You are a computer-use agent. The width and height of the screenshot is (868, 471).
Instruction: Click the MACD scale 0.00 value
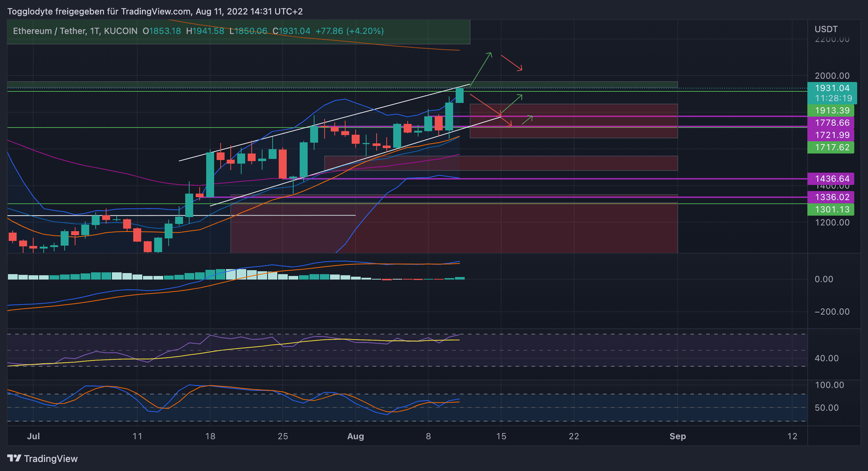[824, 279]
